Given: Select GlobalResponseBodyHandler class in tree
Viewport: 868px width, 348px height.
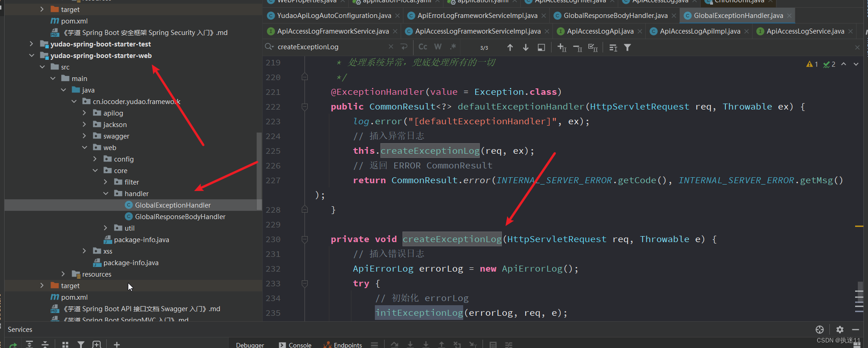Looking at the screenshot, I should click(x=180, y=217).
